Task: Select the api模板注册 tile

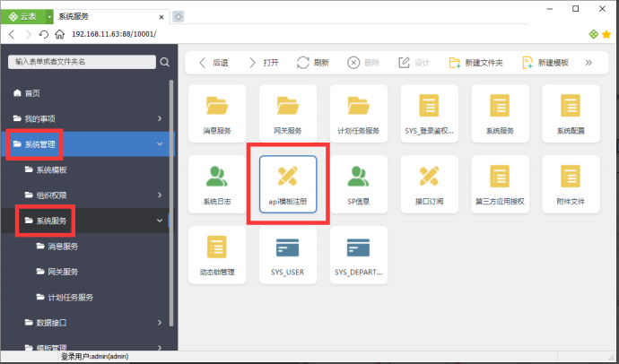Action: tap(288, 184)
